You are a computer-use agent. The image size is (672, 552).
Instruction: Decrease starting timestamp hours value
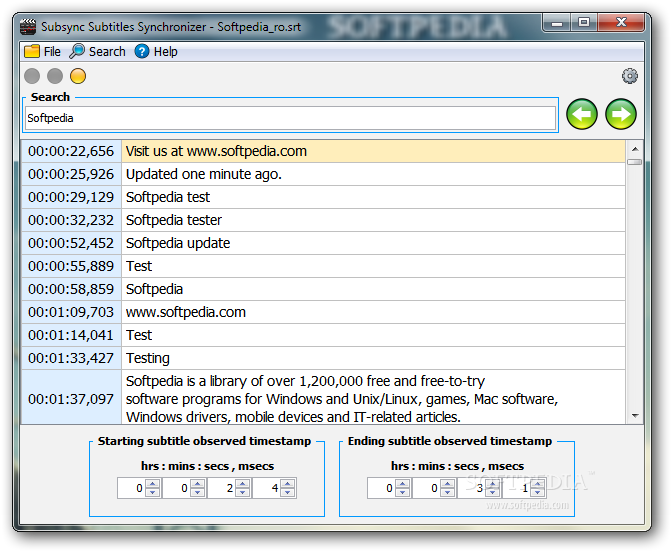click(x=153, y=492)
